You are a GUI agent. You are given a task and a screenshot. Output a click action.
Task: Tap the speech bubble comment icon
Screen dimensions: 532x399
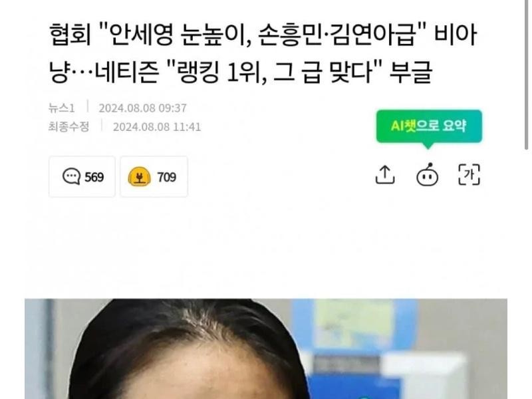(x=71, y=176)
